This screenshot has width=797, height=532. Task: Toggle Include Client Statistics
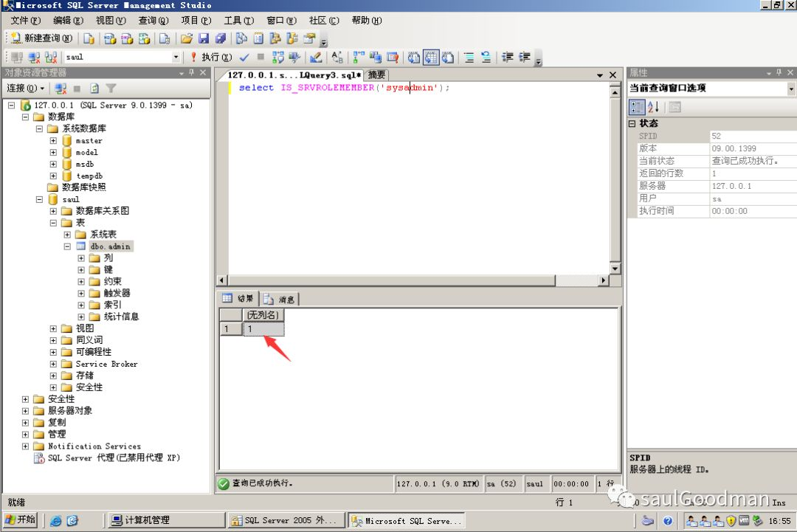click(x=376, y=58)
